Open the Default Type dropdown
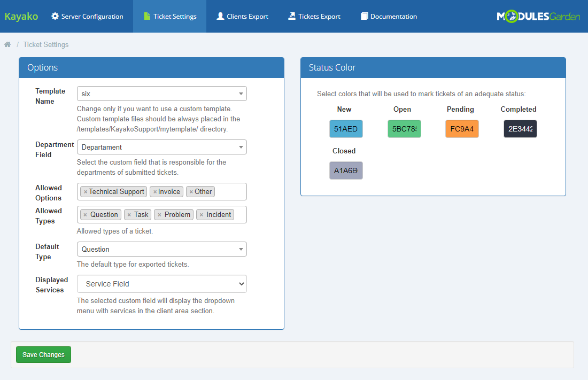Viewport: 588px width, 380px height. coord(161,249)
